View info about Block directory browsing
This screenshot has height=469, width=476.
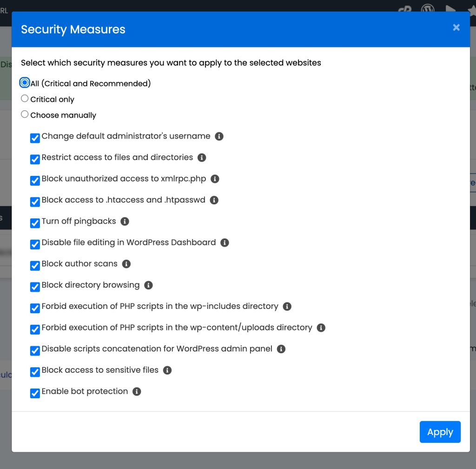pos(148,285)
